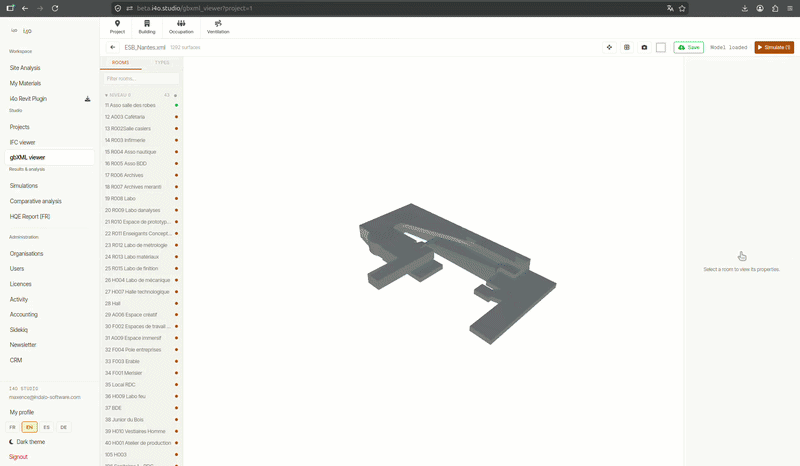Select room 37 BDE
The image size is (800, 466).
(x=141, y=408)
